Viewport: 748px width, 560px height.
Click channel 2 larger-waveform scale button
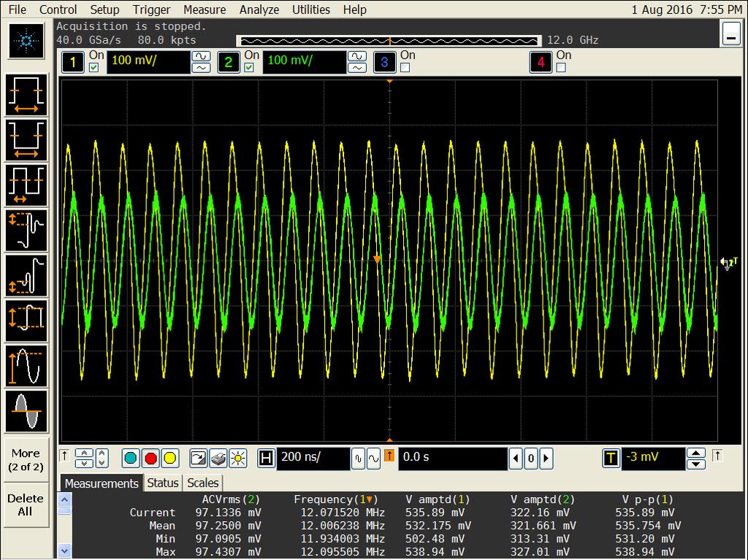click(357, 56)
